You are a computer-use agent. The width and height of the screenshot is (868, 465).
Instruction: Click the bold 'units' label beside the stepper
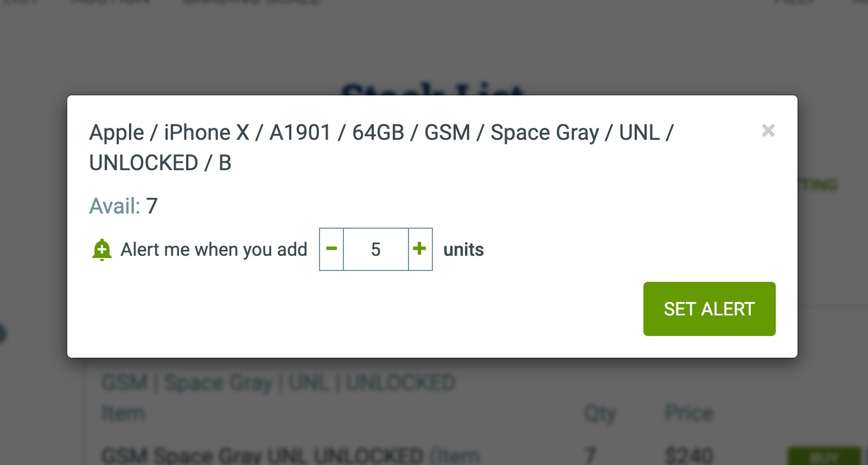(x=463, y=249)
